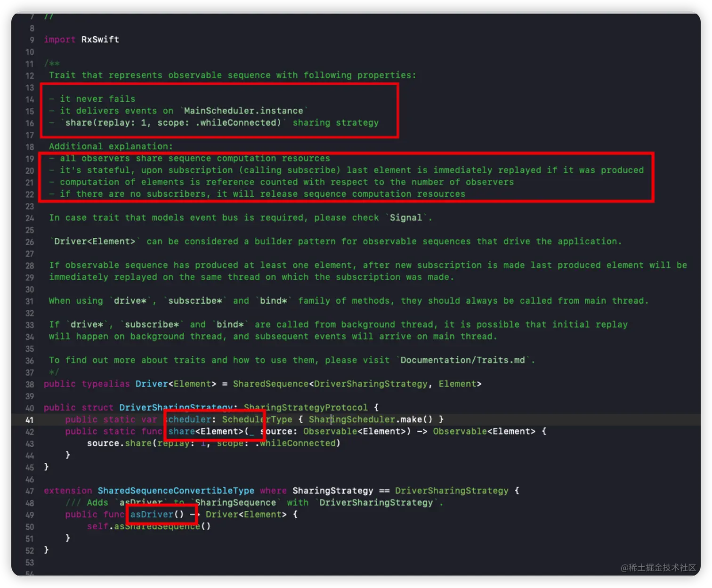Click SharedSequenceConvertibleType on line 47
Image resolution: width=712 pixels, height=588 pixels.
click(x=176, y=491)
